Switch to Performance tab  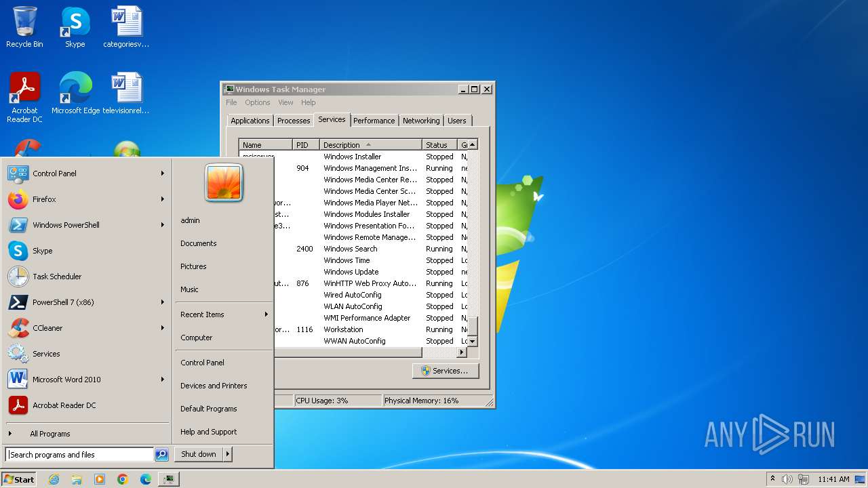click(374, 121)
